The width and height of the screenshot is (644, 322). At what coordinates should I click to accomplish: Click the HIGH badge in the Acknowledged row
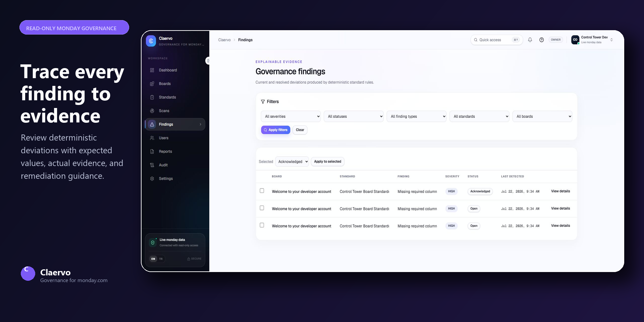[451, 192]
